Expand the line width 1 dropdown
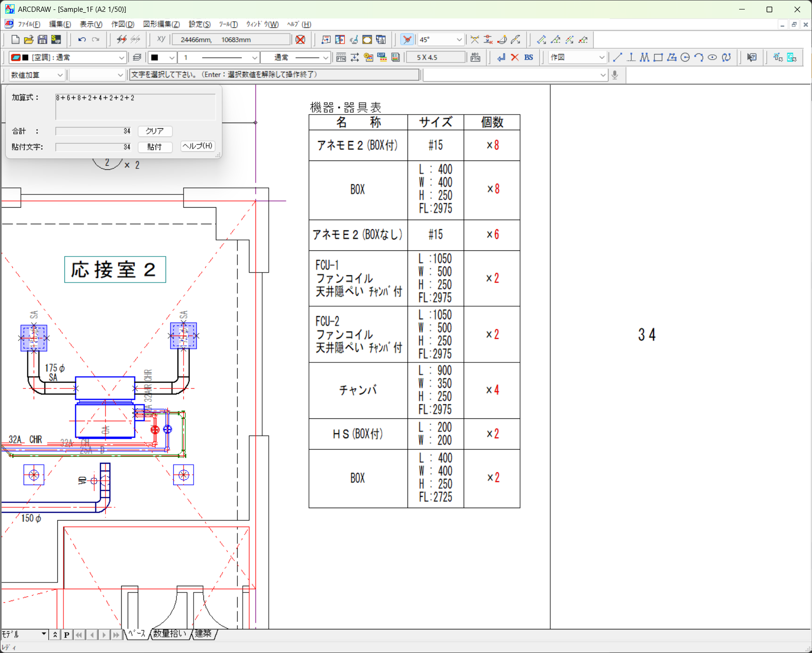 coord(254,57)
